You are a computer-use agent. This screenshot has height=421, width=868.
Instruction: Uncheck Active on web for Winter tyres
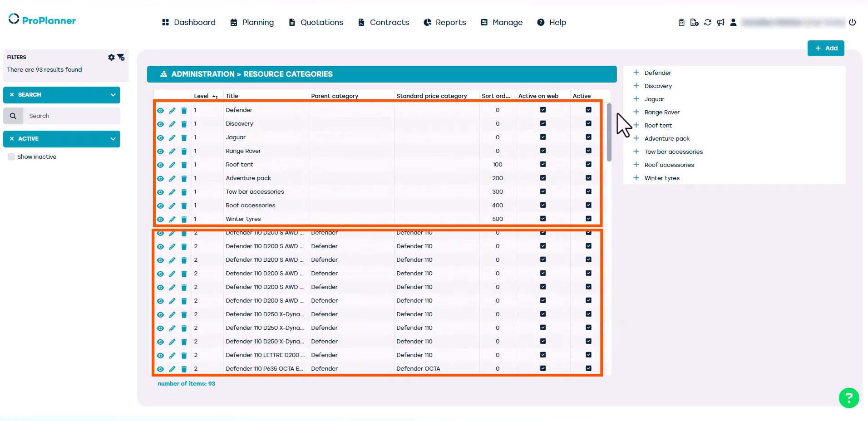(543, 219)
